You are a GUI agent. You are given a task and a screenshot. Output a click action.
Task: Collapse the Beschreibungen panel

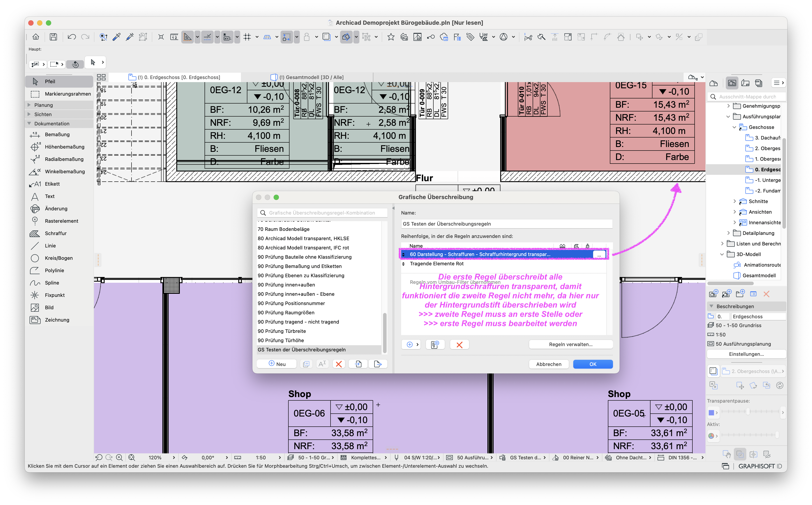pos(711,306)
